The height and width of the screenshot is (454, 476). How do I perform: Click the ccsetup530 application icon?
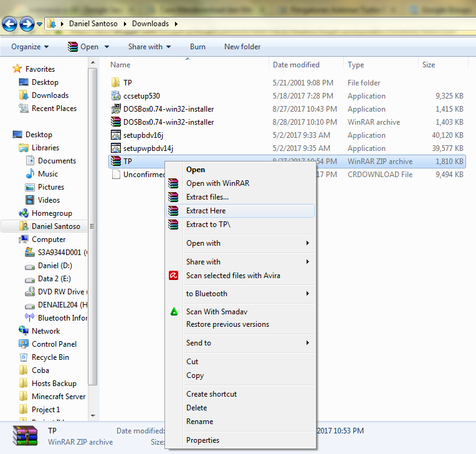point(116,95)
